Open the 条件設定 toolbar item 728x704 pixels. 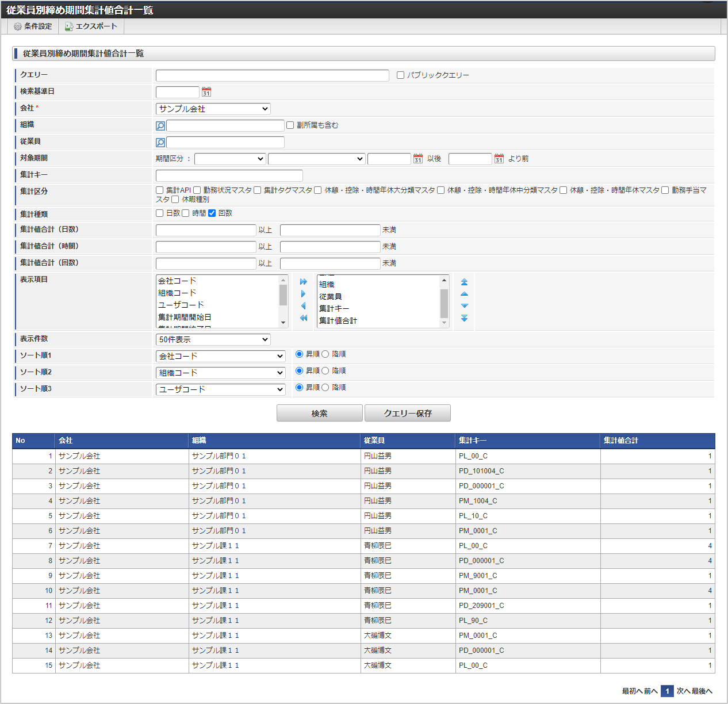33,26
